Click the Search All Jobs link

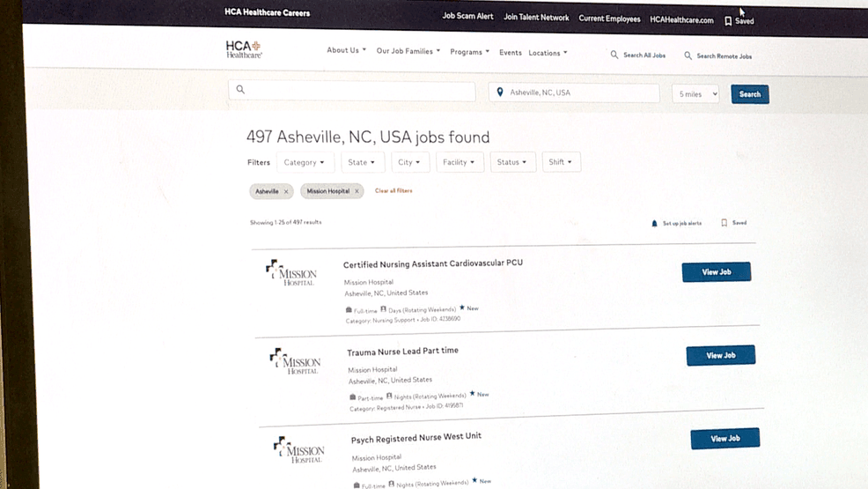point(644,56)
